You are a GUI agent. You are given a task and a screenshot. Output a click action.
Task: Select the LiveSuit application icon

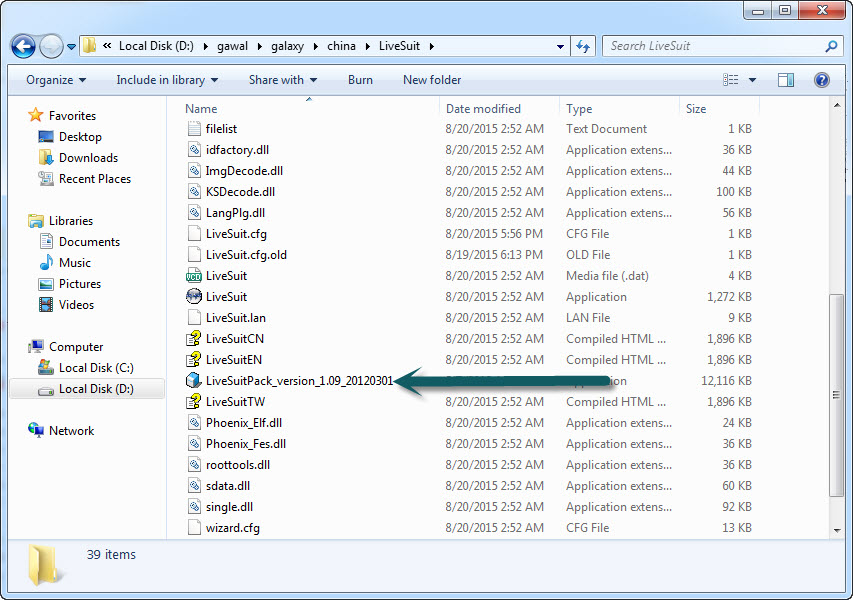tap(194, 296)
